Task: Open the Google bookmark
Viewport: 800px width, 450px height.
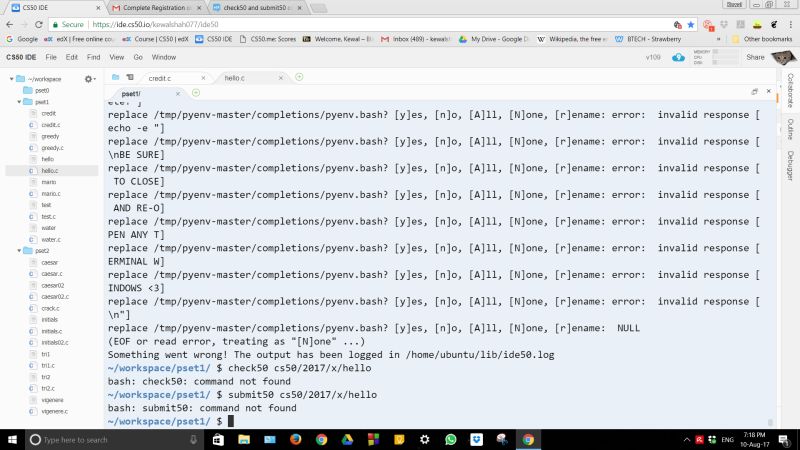Action: pos(21,39)
